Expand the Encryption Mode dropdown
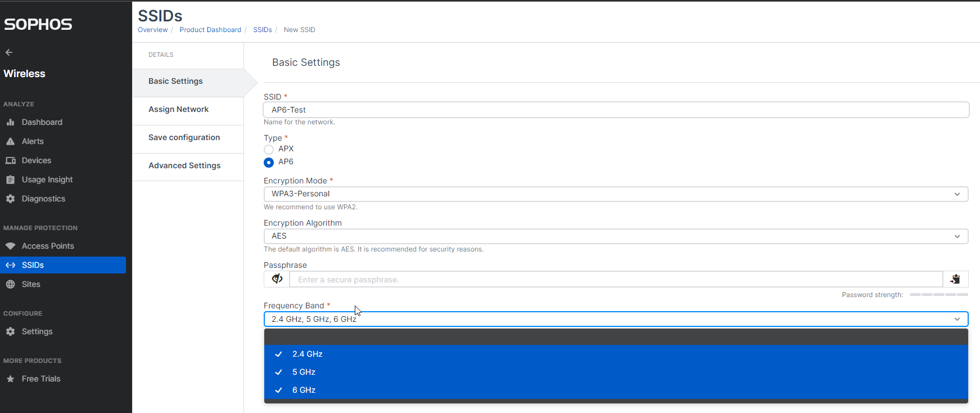The image size is (980, 413). (x=615, y=194)
